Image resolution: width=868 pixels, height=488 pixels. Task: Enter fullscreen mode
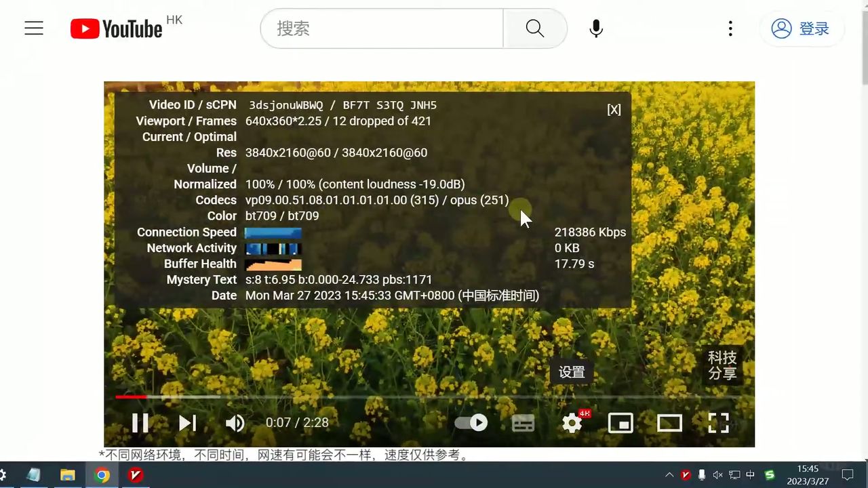coord(718,422)
